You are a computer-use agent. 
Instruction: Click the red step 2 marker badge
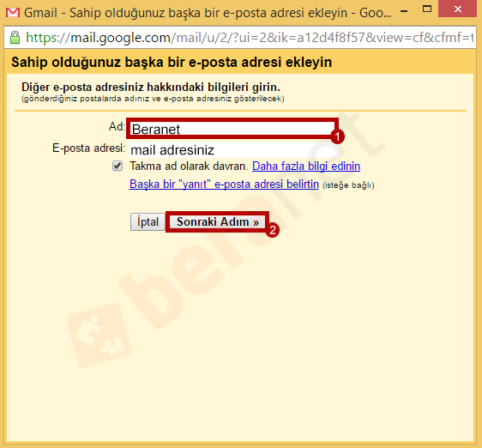[273, 230]
